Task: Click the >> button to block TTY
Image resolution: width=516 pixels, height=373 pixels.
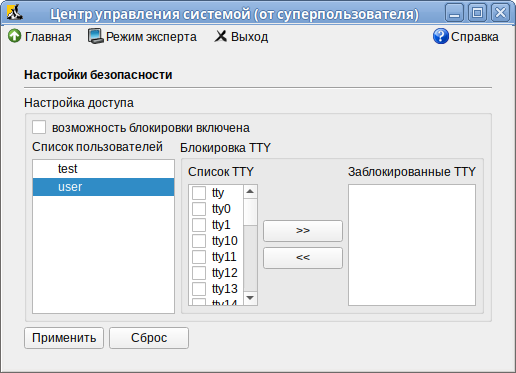Action: pyautogui.click(x=303, y=230)
